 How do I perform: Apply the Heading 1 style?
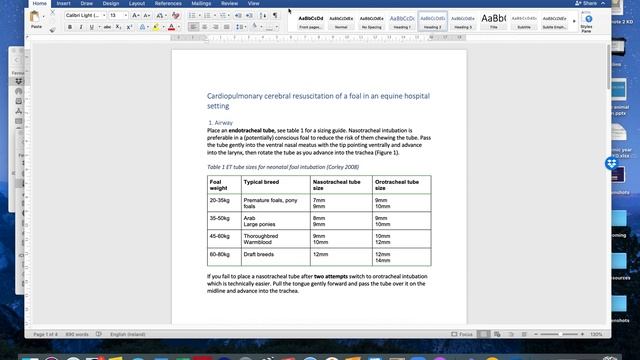point(402,21)
